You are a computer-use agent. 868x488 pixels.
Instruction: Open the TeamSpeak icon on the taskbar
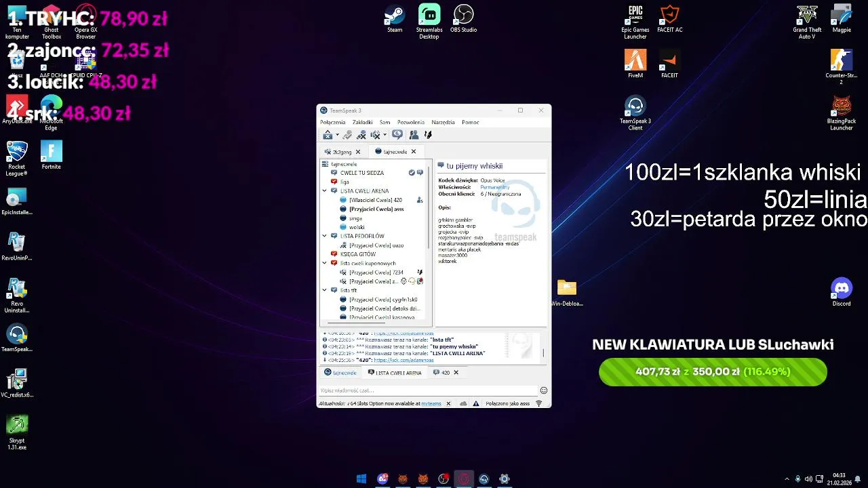(484, 479)
